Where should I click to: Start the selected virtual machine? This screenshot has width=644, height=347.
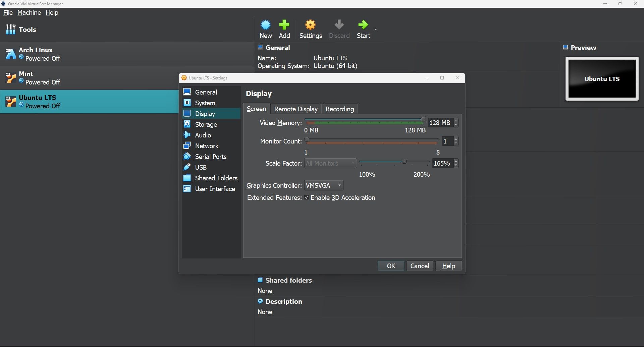363,29
